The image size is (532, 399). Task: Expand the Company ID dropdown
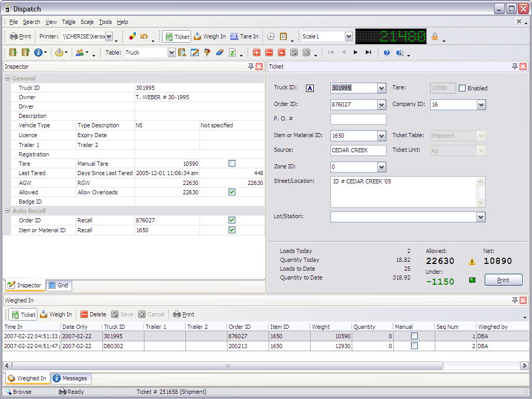(481, 104)
